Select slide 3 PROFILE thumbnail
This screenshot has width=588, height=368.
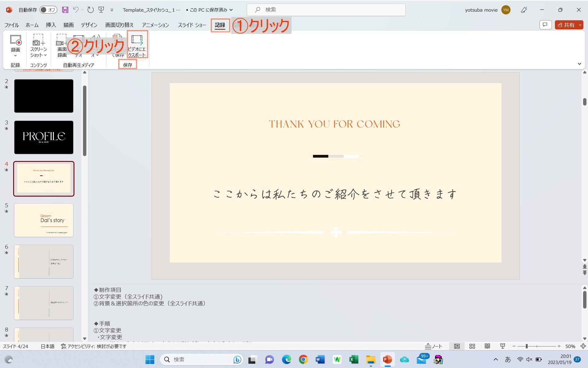(44, 137)
